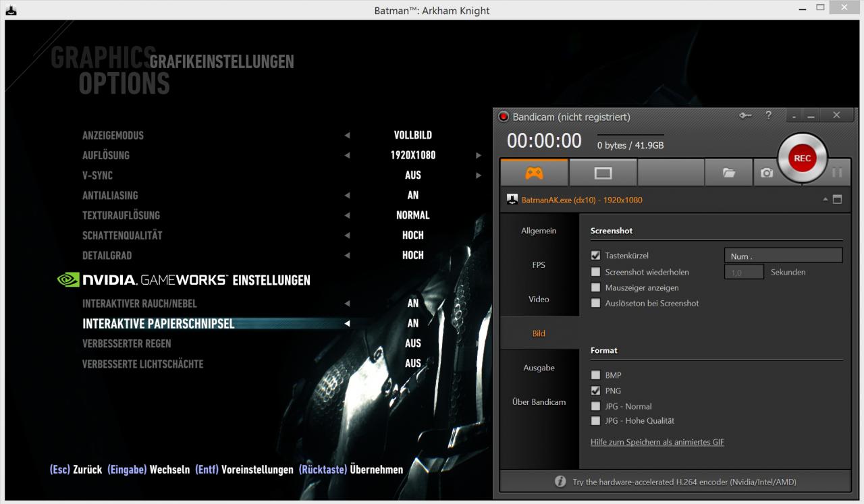Click hardware-accelerated H.264 encoder tip
Screen dimensions: 864x504
[x=684, y=482]
